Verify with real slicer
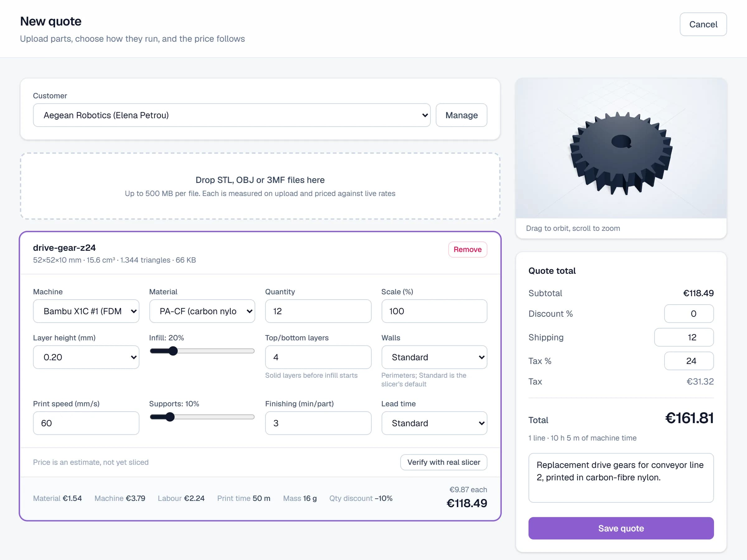The width and height of the screenshot is (747, 560). click(444, 462)
